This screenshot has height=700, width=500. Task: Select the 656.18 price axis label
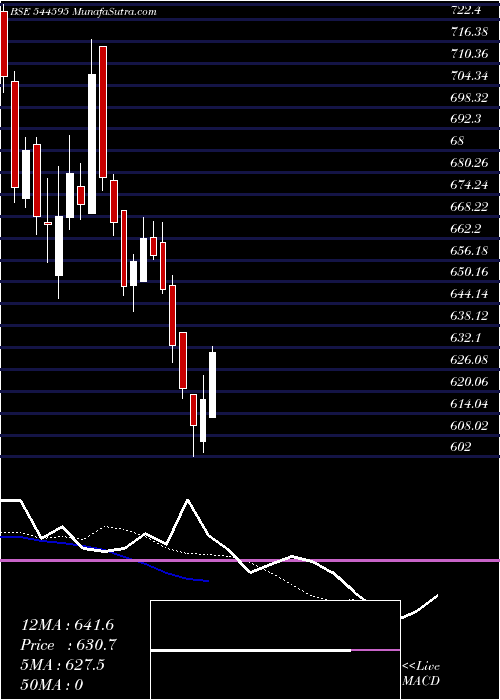(469, 250)
